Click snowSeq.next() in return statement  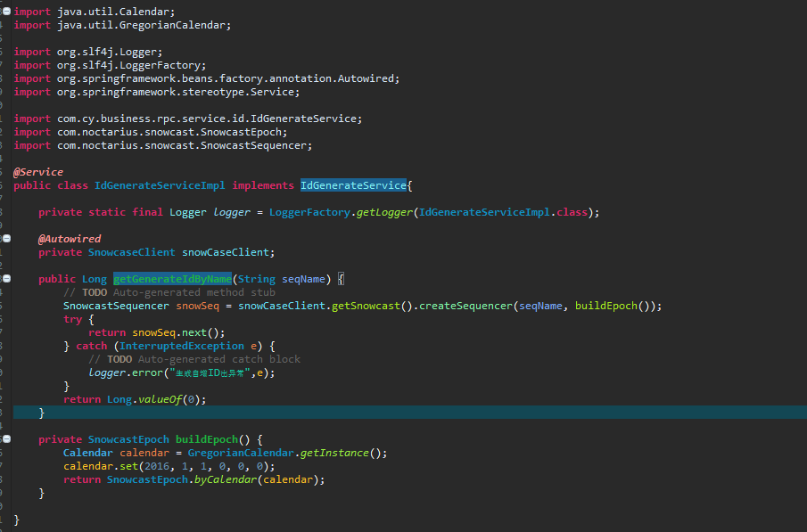click(176, 332)
